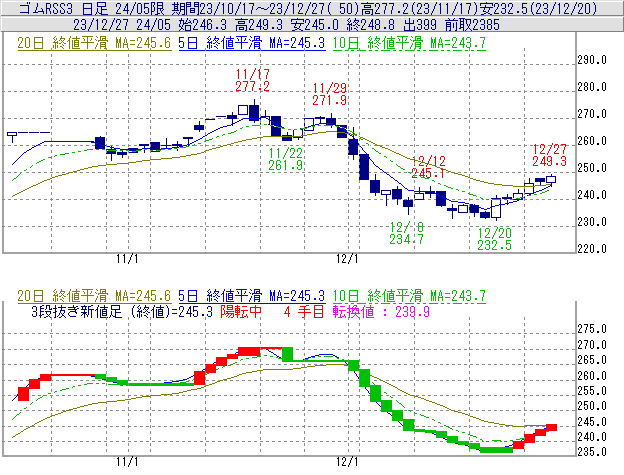Click the open interest 前取2385
This screenshot has height=475, width=624.
pos(472,25)
